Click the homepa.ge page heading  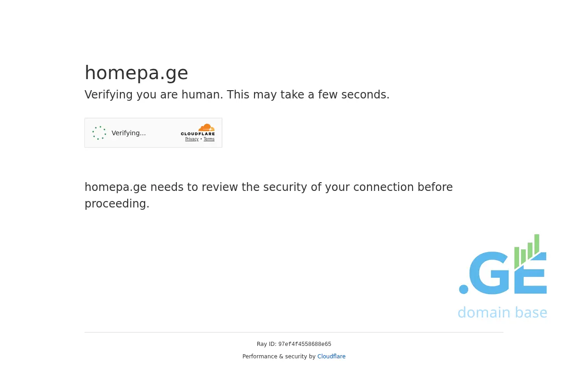[136, 73]
